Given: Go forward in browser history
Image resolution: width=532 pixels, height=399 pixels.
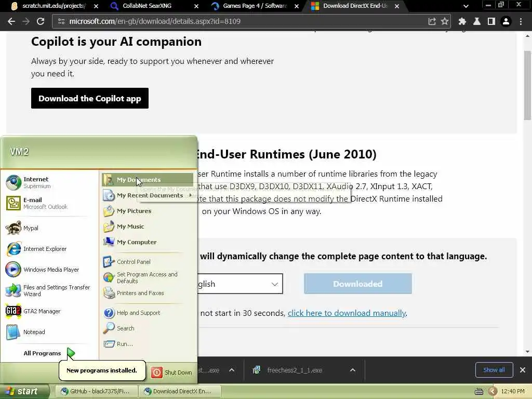Looking at the screenshot, I should (26, 21).
